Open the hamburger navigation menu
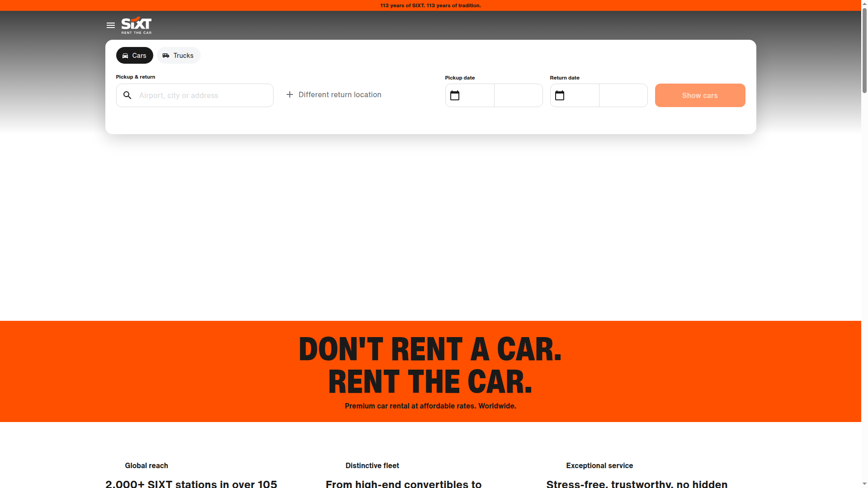The width and height of the screenshot is (868, 488). click(x=110, y=26)
